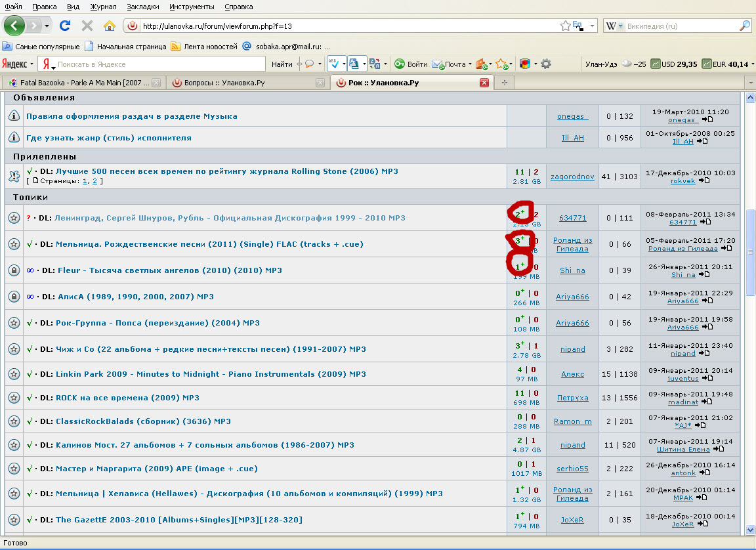The image size is (756, 550).
Task: Click the star icon beside Linkin Park topic
Action: [x=13, y=374]
